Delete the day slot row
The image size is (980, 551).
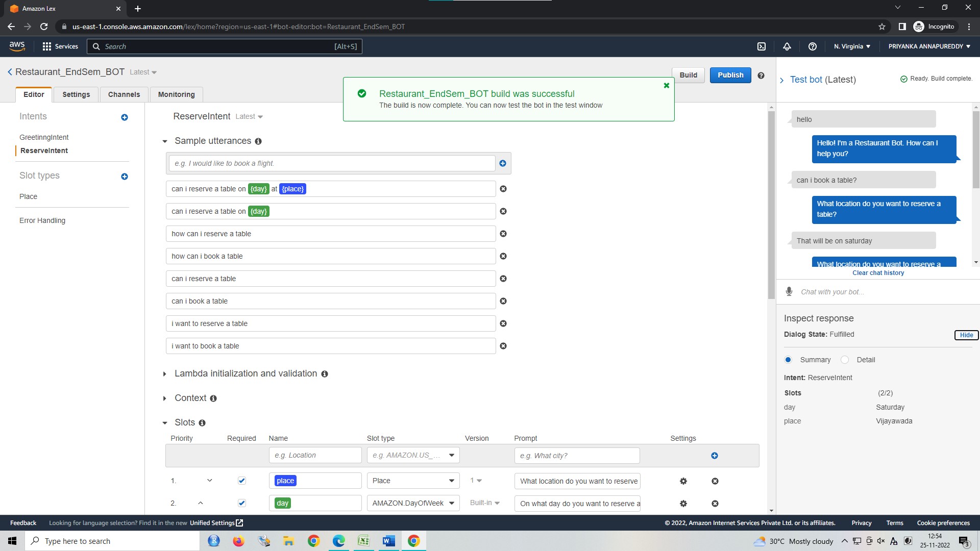coord(715,504)
